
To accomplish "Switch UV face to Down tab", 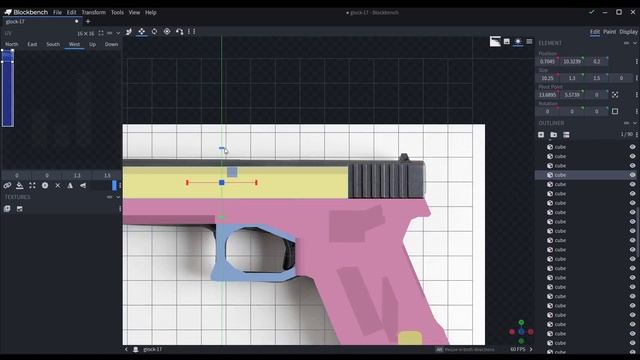I will tap(111, 44).
